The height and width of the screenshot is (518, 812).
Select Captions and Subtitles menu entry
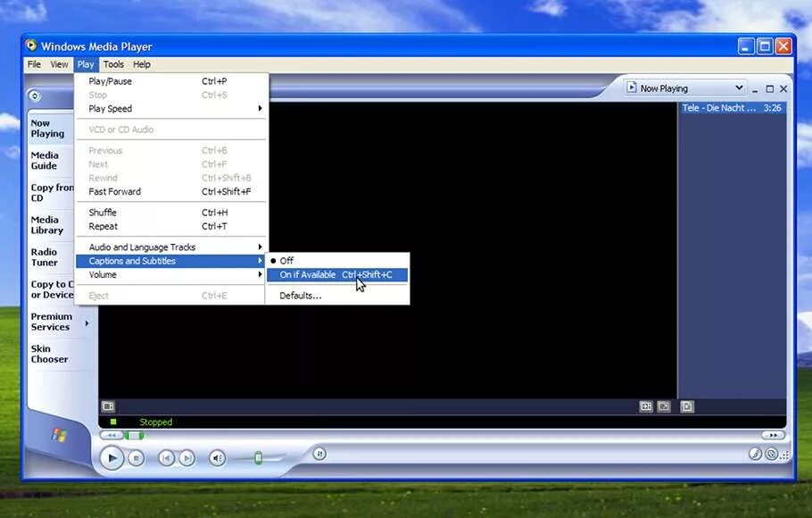(171, 261)
